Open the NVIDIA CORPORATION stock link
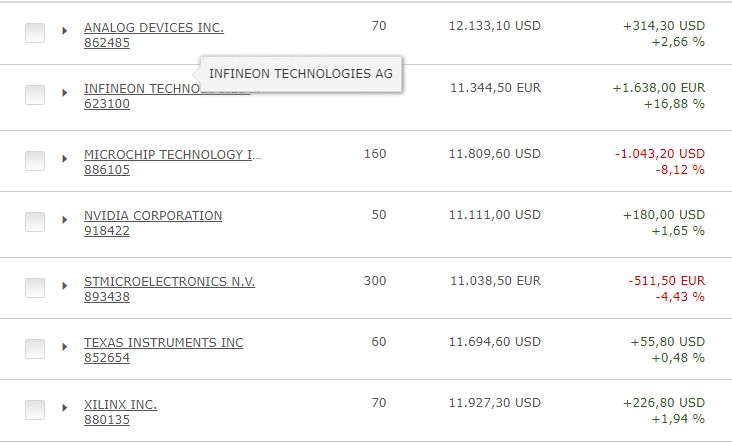This screenshot has height=443, width=732. pyautogui.click(x=153, y=215)
